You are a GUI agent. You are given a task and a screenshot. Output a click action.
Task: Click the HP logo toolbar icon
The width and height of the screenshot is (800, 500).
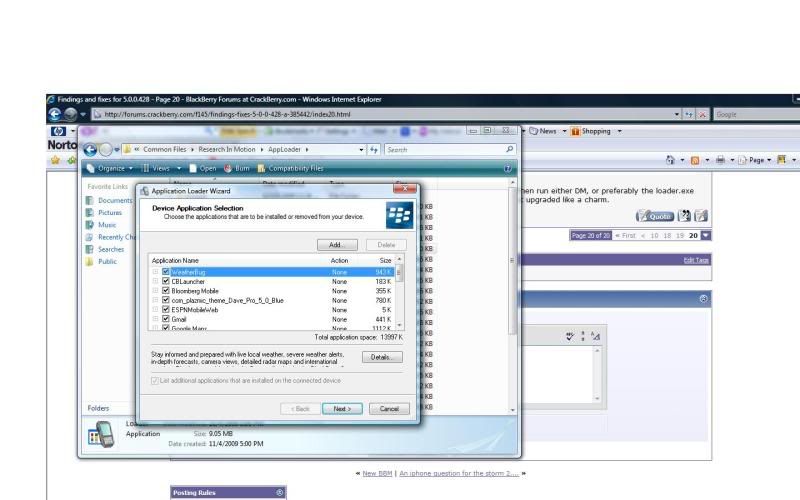[x=58, y=132]
